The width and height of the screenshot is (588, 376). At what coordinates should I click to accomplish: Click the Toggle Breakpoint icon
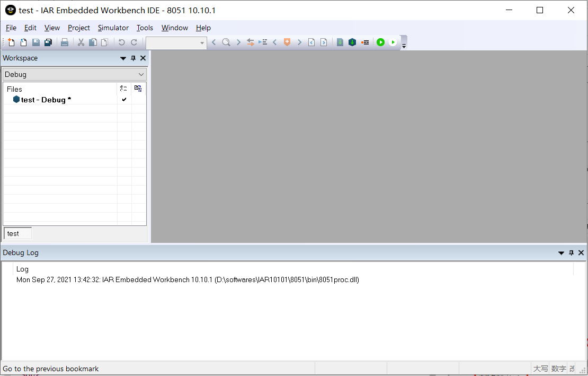tap(365, 42)
